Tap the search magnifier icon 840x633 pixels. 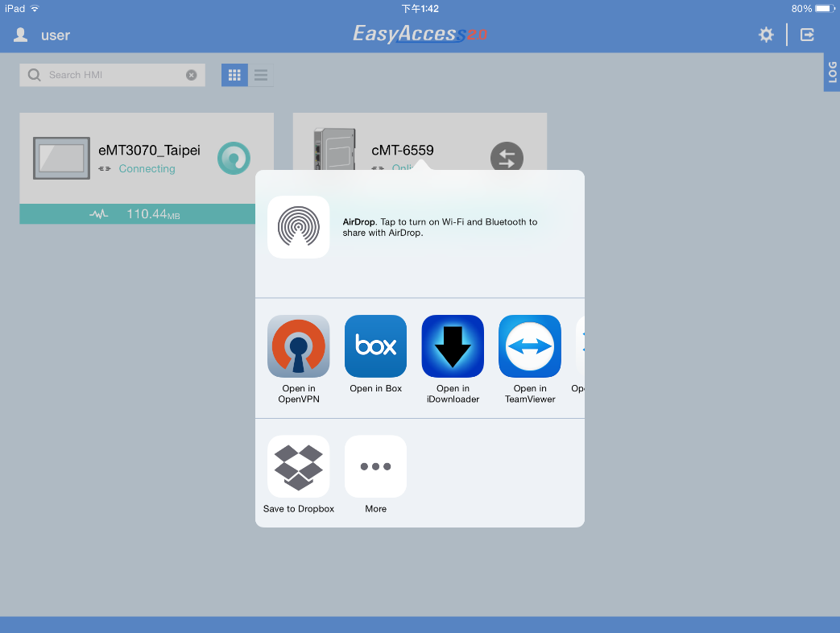[35, 75]
